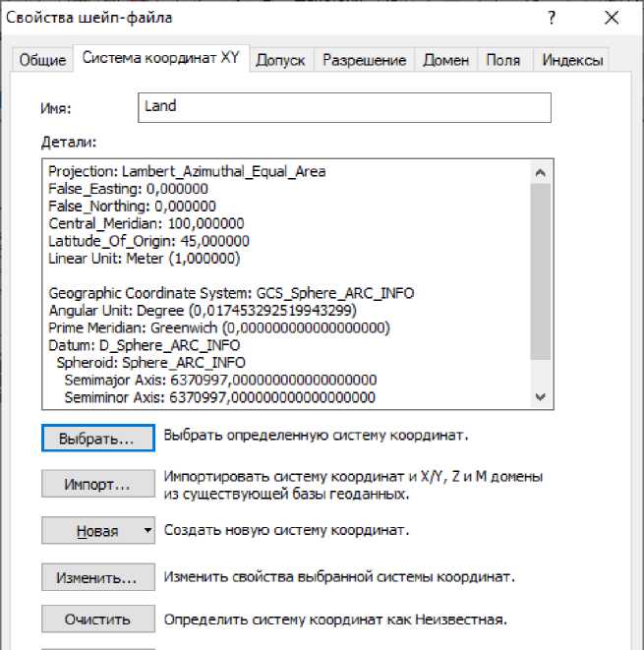Viewport: 644px width, 650px height.
Task: Click the Импортировать систему координат description text
Action: coord(353,486)
